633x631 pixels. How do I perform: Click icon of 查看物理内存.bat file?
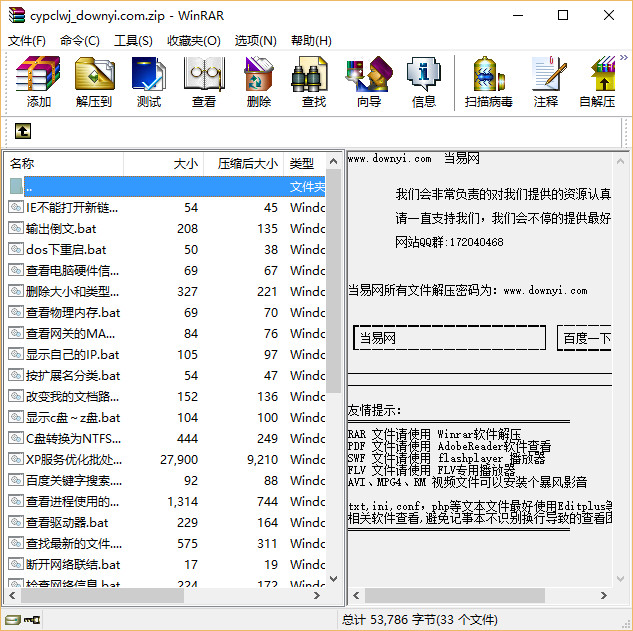point(16,312)
